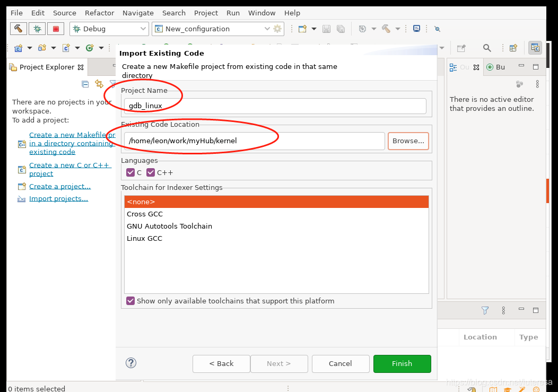Select the Linux GCC toolchain
Viewport: 558px width, 392px height.
click(276, 238)
